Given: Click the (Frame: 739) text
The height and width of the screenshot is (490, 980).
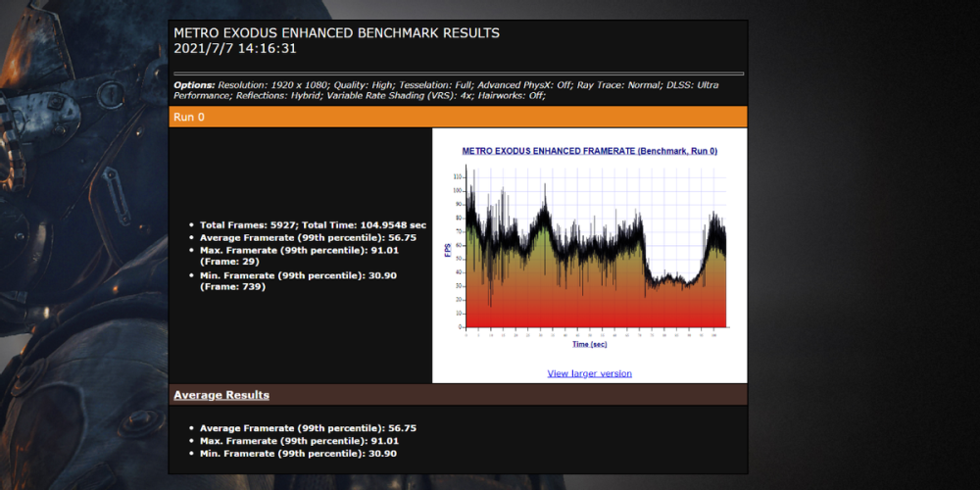Looking at the screenshot, I should tap(232, 287).
